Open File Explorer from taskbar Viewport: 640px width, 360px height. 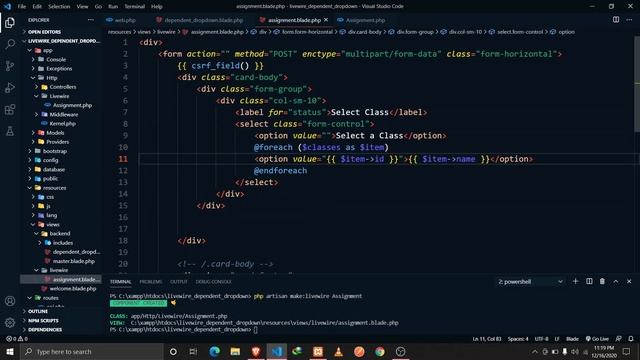click(x=235, y=351)
